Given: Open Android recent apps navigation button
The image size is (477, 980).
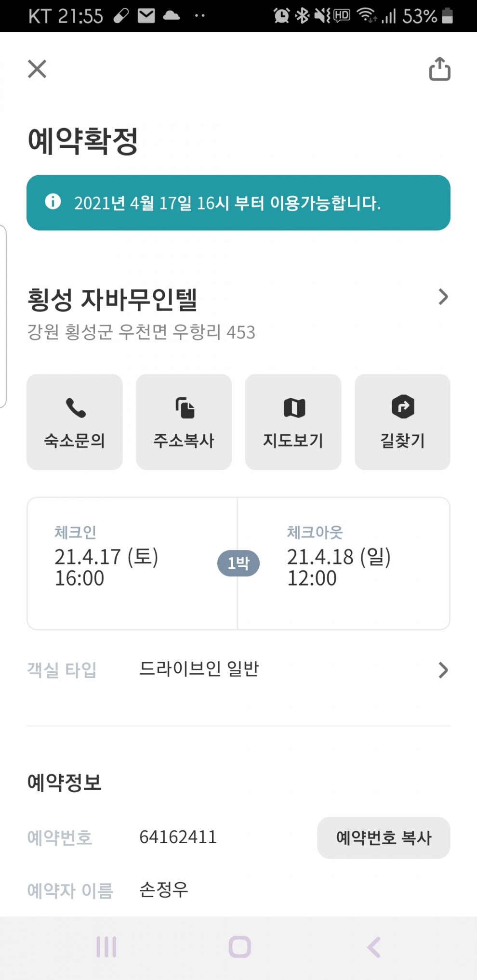Looking at the screenshot, I should coord(106,947).
